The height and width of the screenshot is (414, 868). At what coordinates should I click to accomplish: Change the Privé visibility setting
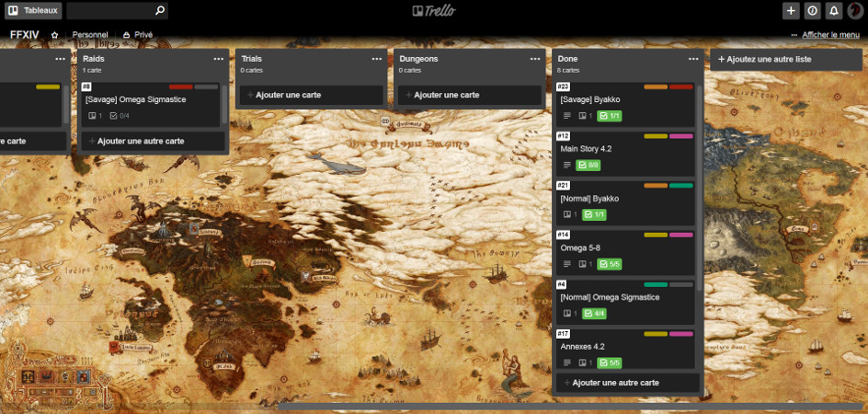coord(138,35)
